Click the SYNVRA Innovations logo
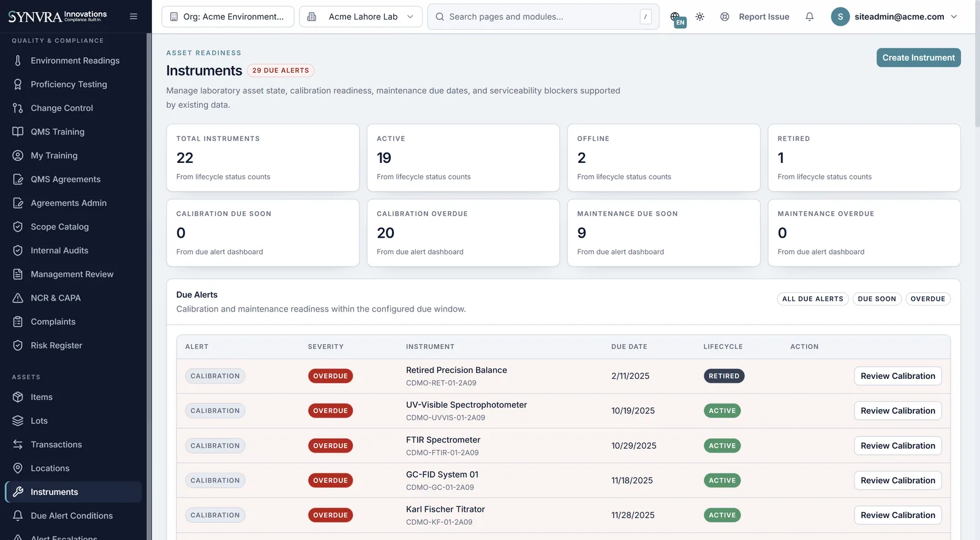The width and height of the screenshot is (980, 540). tap(58, 16)
